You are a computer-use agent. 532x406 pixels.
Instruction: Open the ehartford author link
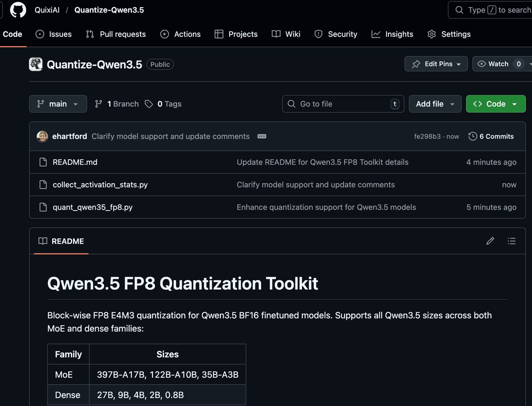[x=70, y=137]
